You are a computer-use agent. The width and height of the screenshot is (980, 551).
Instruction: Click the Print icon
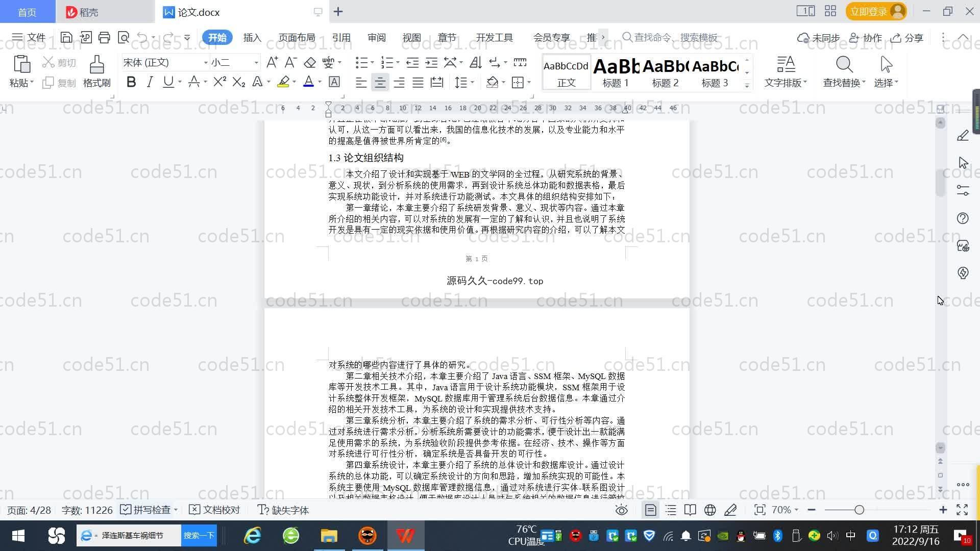tap(104, 37)
